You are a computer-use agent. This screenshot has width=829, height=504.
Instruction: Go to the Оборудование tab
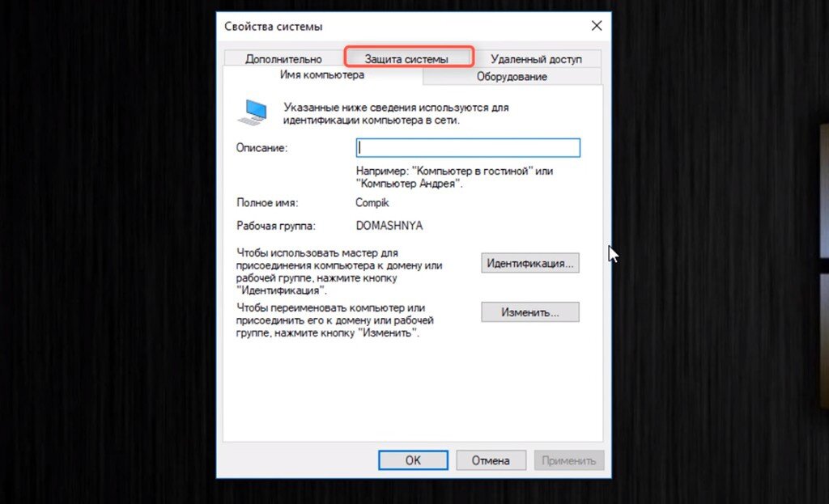coord(512,77)
